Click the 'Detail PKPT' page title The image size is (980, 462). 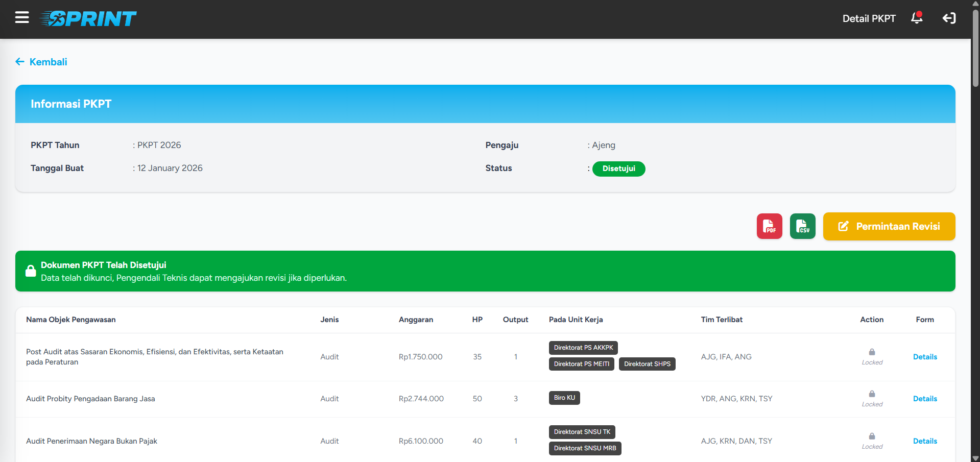coord(869,18)
